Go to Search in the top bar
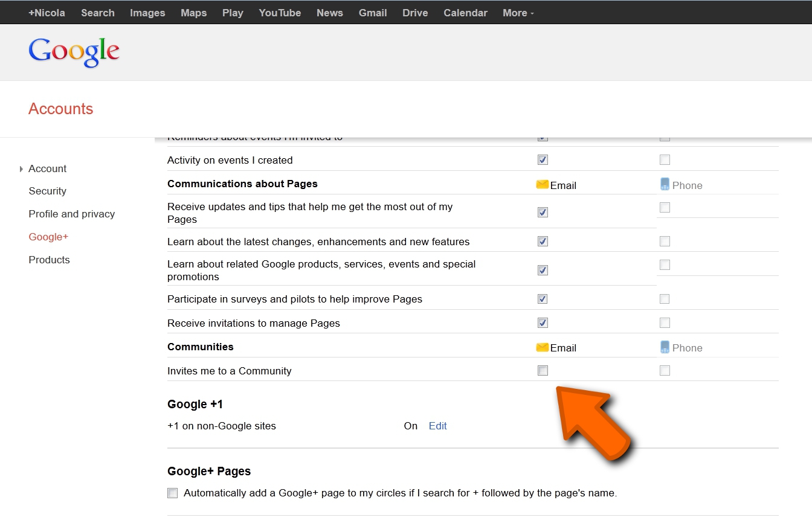812x529 pixels. (x=98, y=13)
